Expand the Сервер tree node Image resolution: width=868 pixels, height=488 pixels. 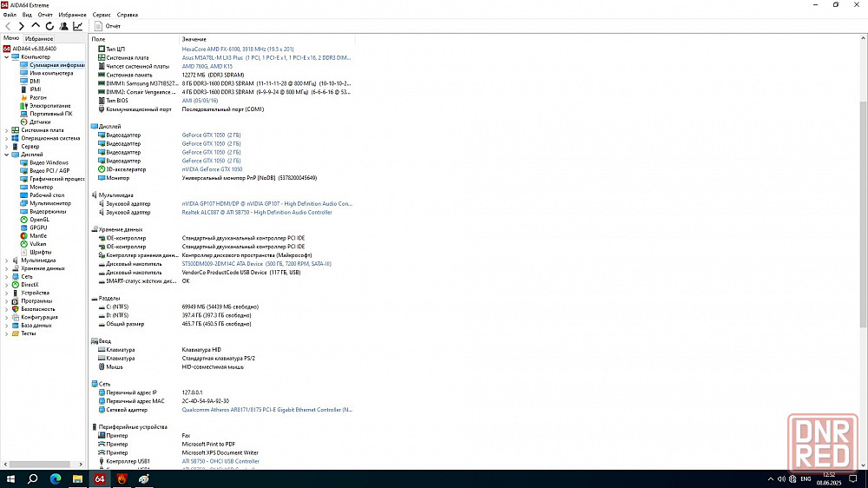[7, 147]
